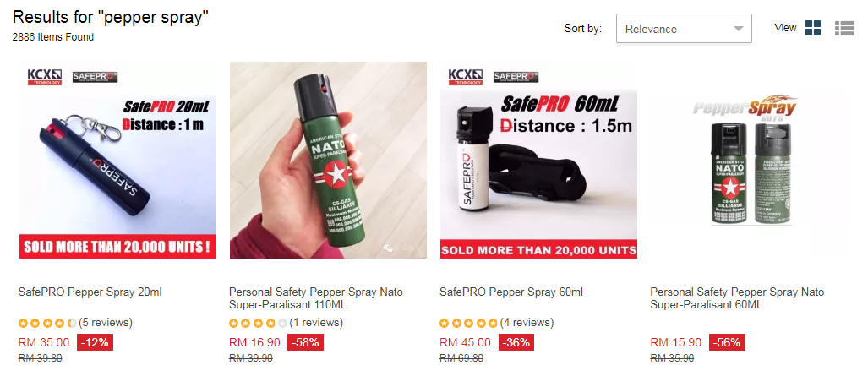View the 1 reviews for Nato 110ML
The height and width of the screenshot is (387, 868).
316,323
